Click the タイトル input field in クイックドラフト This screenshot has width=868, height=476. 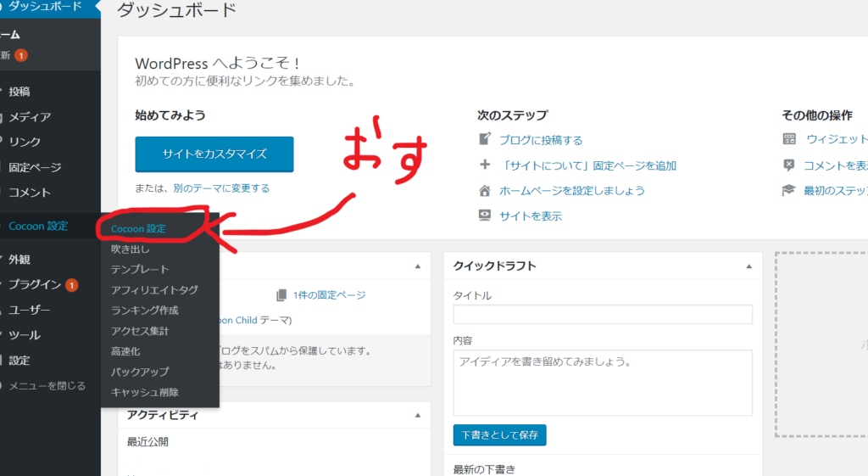coord(603,314)
